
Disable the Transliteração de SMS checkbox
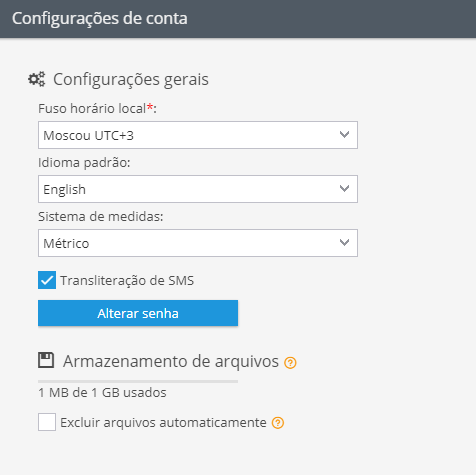[x=47, y=280]
